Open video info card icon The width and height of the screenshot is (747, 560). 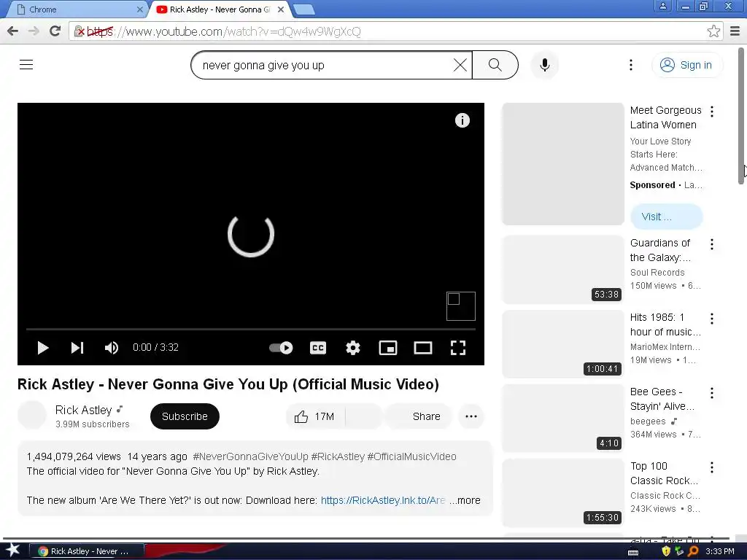(462, 120)
